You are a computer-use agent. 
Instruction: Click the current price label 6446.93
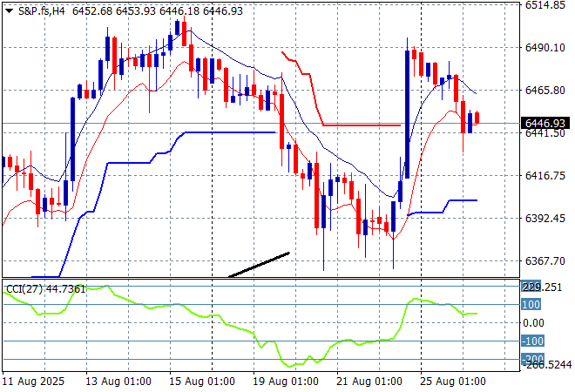(545, 123)
